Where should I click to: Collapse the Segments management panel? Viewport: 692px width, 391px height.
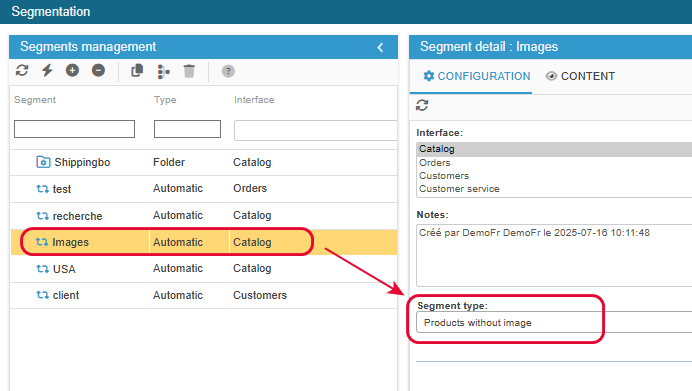click(x=380, y=47)
